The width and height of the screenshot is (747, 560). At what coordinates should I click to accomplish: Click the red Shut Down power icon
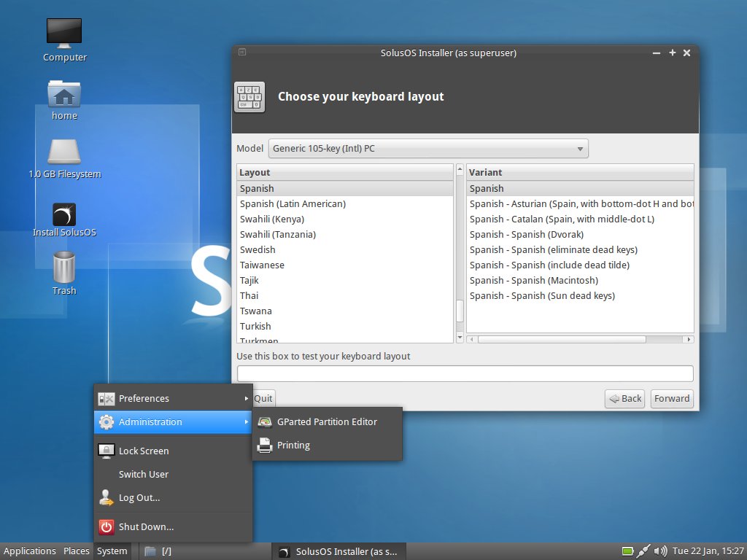(107, 526)
